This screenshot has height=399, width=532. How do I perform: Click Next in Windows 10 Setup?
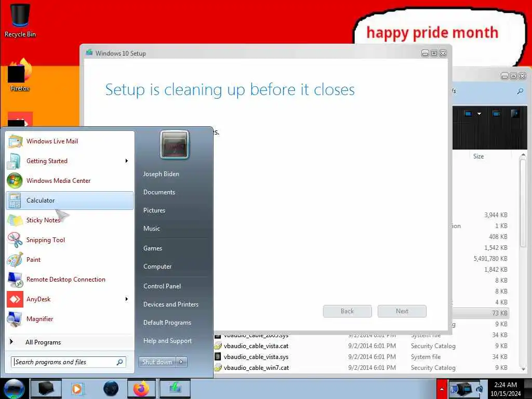[402, 311]
